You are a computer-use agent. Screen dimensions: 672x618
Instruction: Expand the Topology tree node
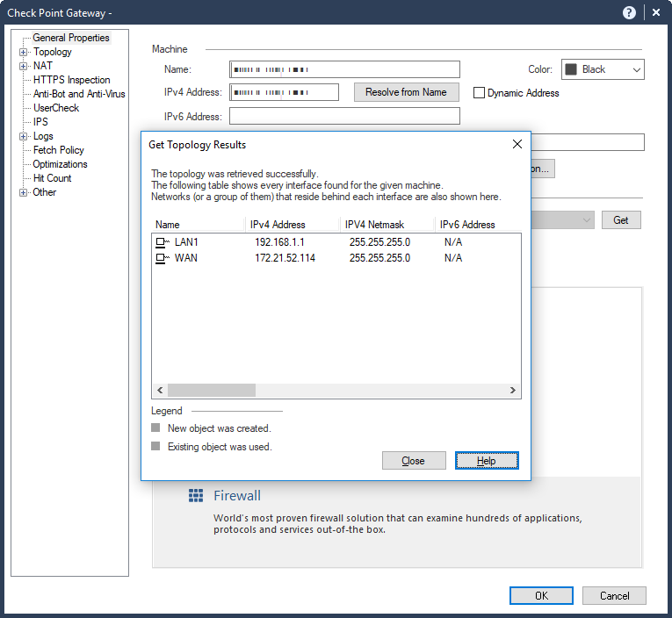click(x=24, y=52)
